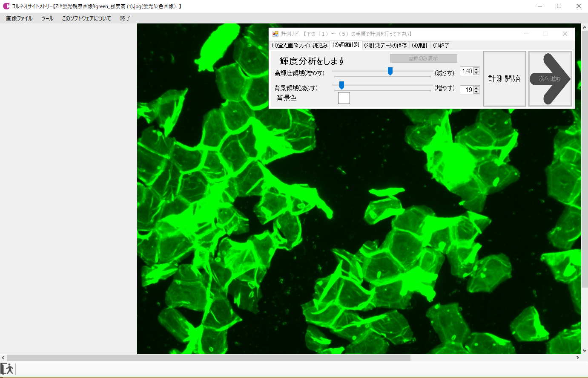588x378 pixels.
Task: Open the このソフトウェアについて menu
Action: coord(86,18)
